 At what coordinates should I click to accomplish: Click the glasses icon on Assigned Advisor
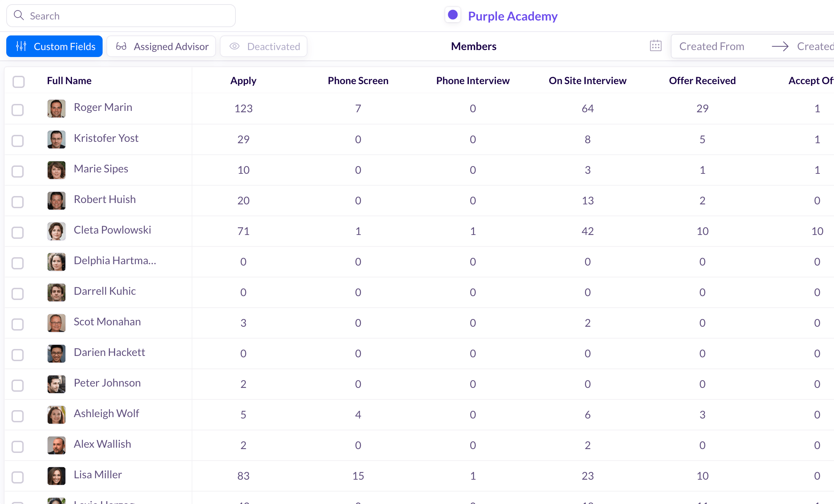tap(122, 46)
